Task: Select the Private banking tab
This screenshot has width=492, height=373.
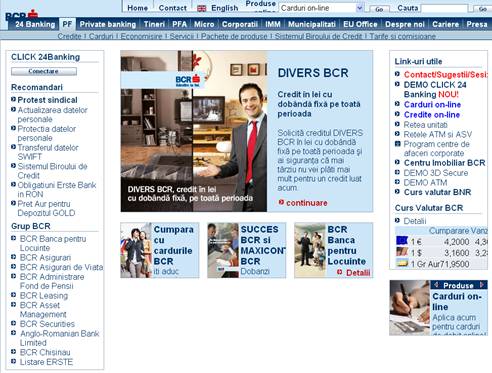Action: (108, 24)
